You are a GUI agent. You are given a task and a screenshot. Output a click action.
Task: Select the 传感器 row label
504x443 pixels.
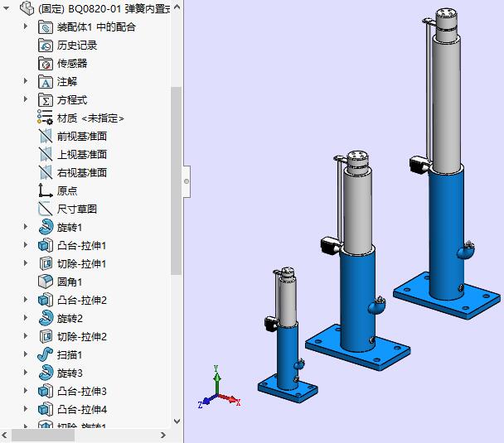click(72, 64)
